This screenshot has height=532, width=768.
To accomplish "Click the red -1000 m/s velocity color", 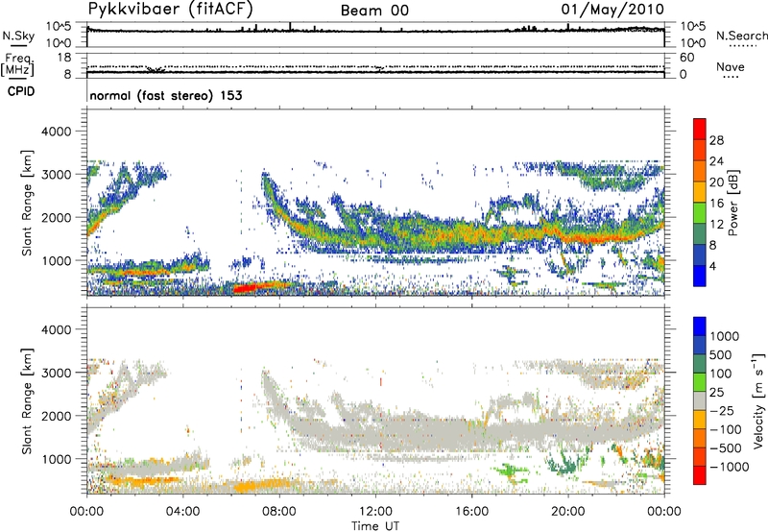I will 700,475.
